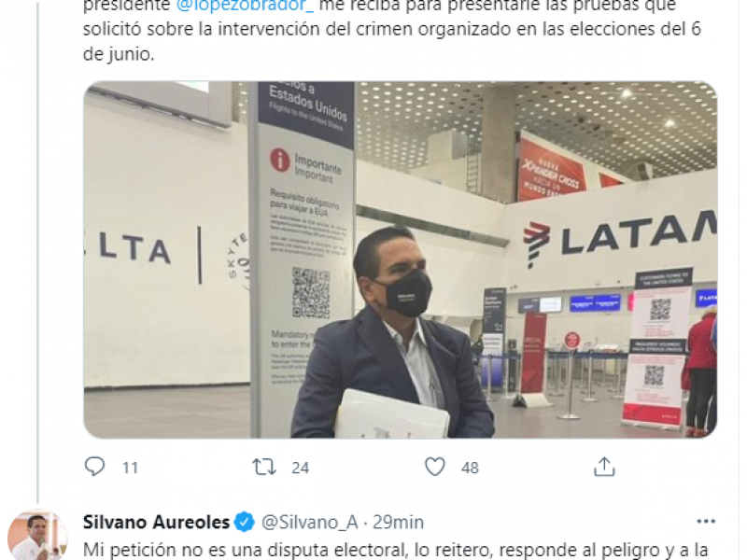Click the like count 48
The image size is (747, 560).
(x=470, y=468)
